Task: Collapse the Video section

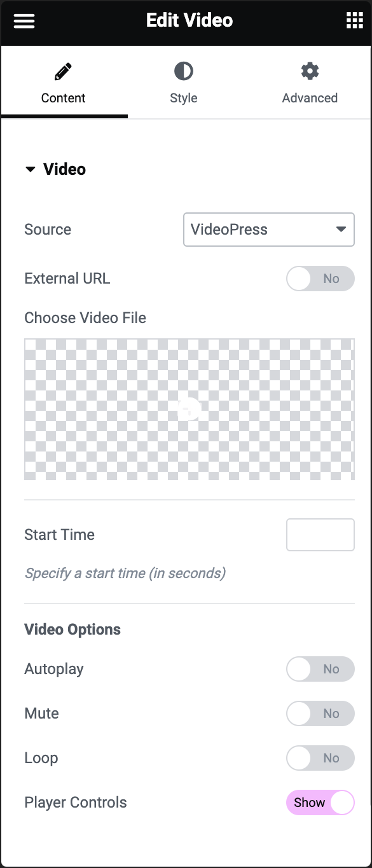Action: tap(31, 169)
